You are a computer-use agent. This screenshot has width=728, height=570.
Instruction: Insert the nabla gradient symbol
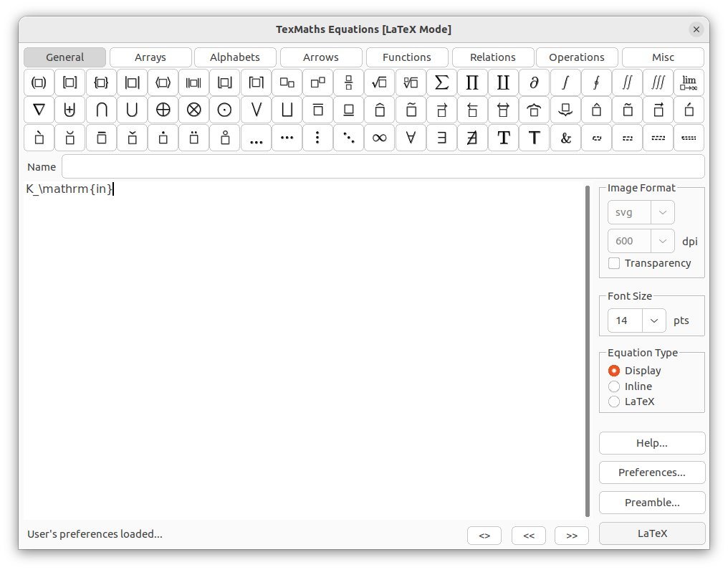point(39,110)
